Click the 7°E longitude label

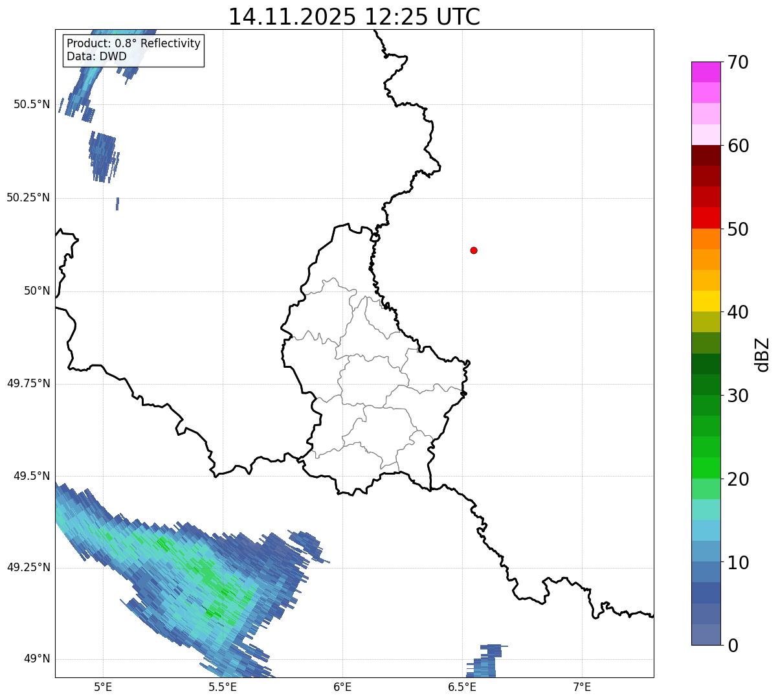(x=583, y=686)
